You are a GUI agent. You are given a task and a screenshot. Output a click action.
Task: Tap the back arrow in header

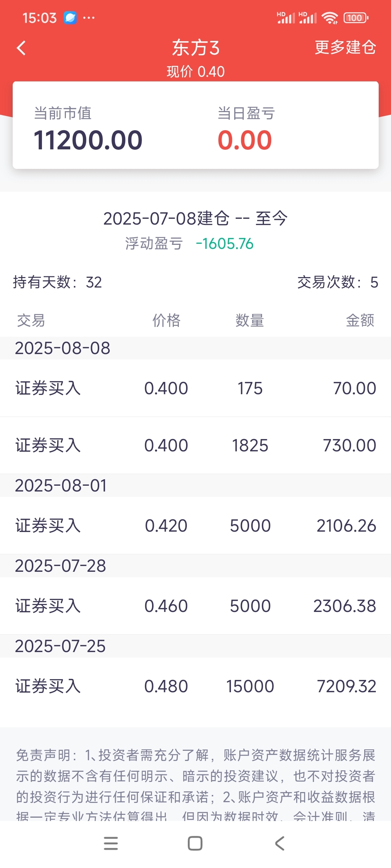tap(21, 48)
